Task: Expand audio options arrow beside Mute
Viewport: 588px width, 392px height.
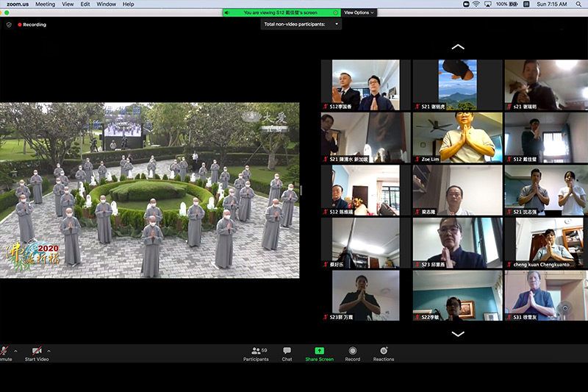Action: (15, 351)
